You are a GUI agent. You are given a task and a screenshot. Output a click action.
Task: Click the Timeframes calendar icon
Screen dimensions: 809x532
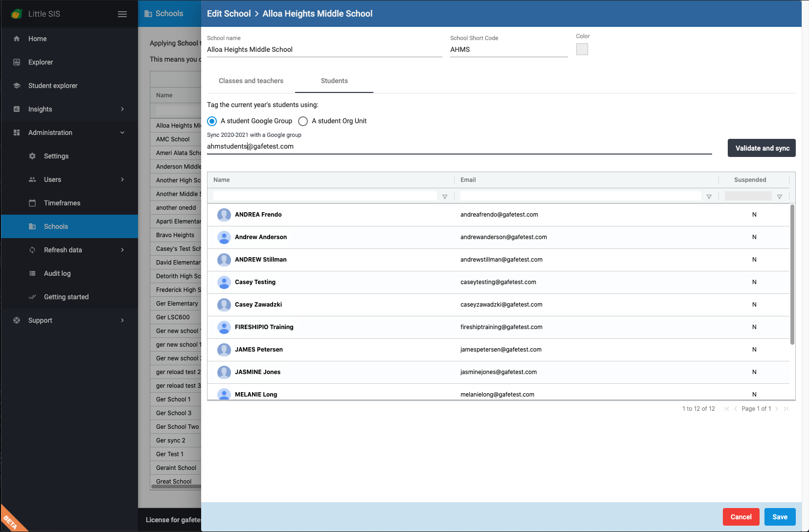[32, 203]
